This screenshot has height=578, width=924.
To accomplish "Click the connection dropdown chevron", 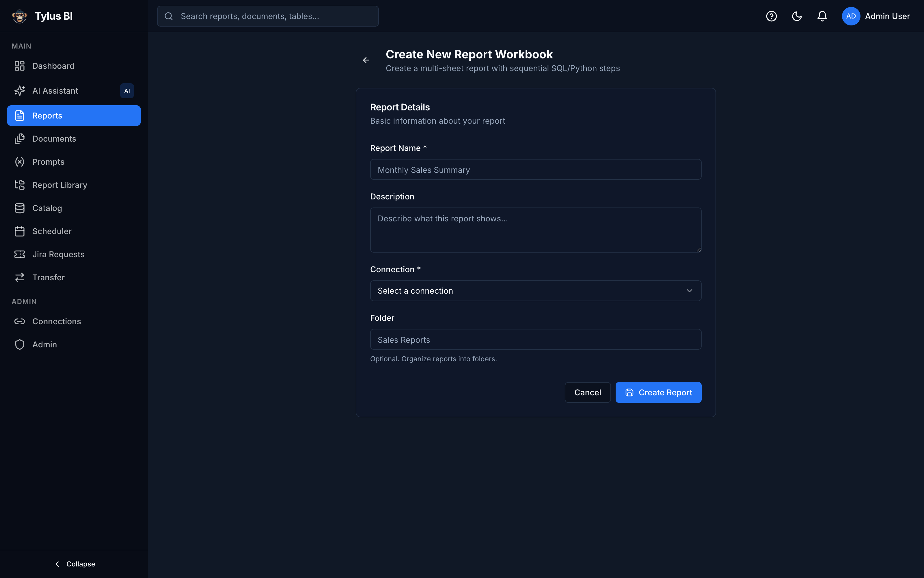I will 689,291.
